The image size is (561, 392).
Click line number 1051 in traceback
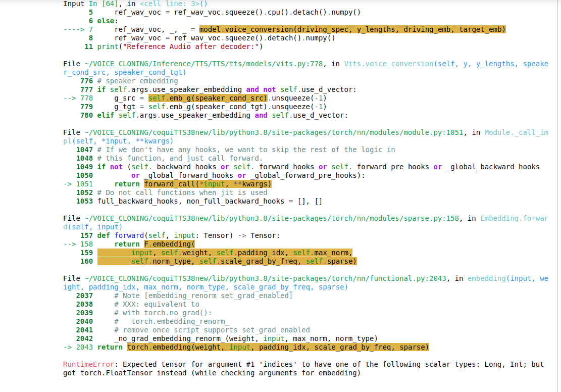coord(84,184)
